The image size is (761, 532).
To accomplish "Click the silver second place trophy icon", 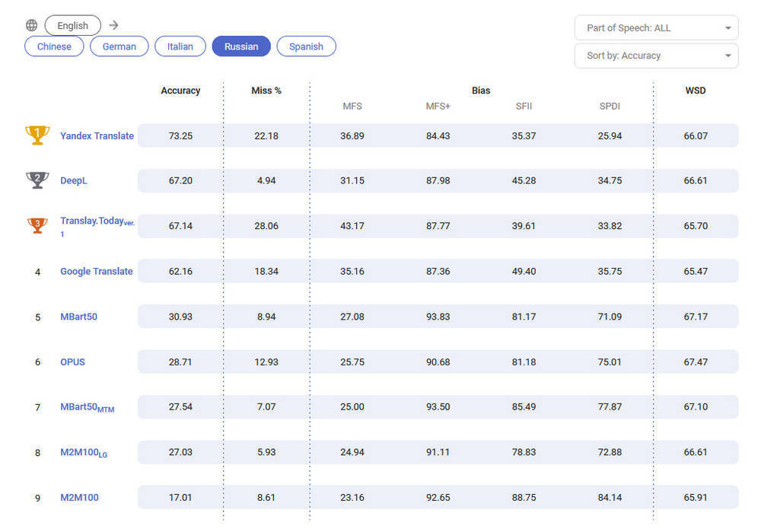I will coord(37,180).
